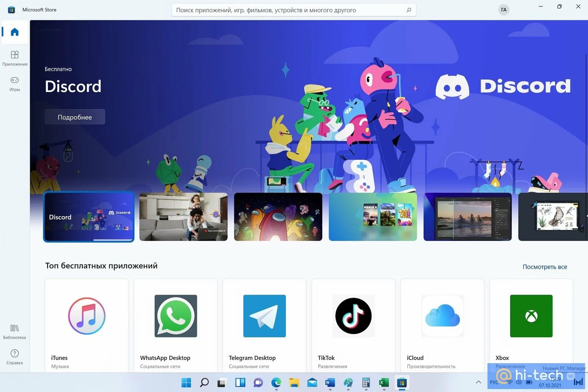The image size is (588, 392).
Task: Click the TikTok app title
Action: (x=326, y=358)
